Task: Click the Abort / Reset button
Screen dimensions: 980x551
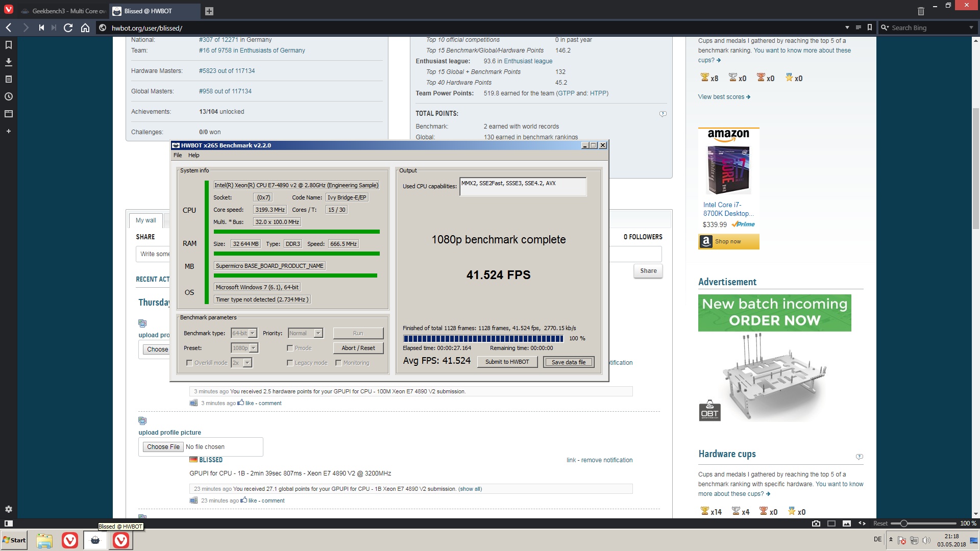Action: coord(358,348)
